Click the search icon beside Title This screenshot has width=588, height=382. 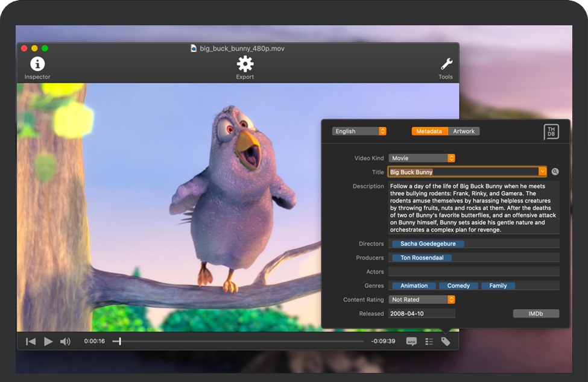[555, 172]
